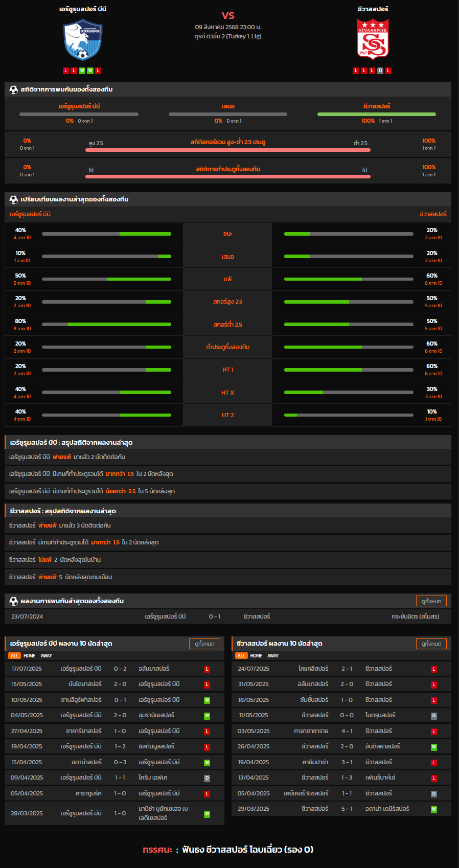Image resolution: width=459 pixels, height=868 pixels.
Task: Select ALL tab in Erzurumspor last 10 matches
Action: point(14,656)
